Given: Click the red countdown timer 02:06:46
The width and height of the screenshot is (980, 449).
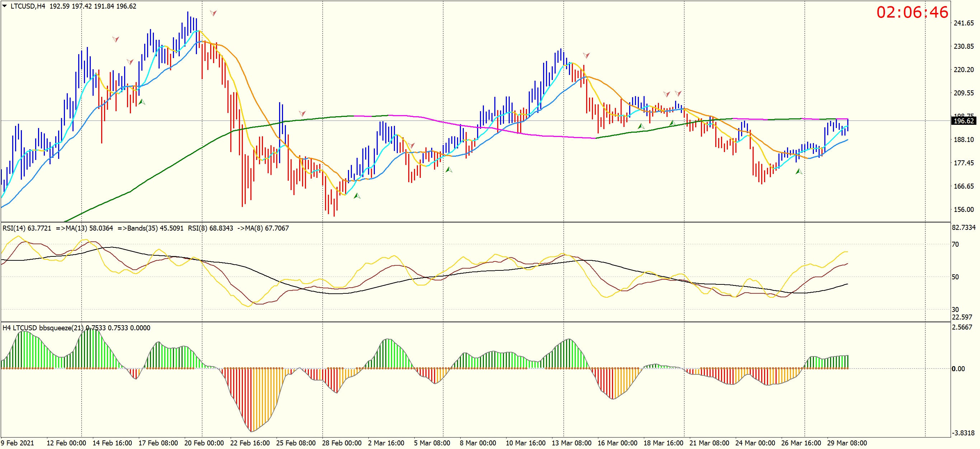Looking at the screenshot, I should (912, 13).
